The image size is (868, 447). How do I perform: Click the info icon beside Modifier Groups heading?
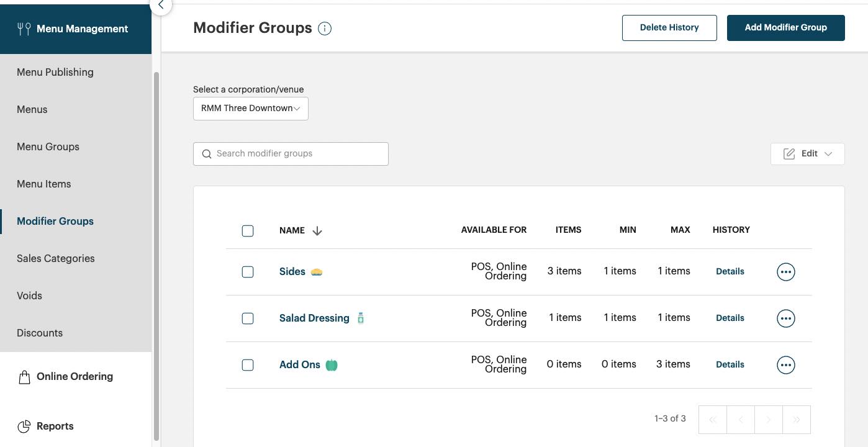[325, 28]
